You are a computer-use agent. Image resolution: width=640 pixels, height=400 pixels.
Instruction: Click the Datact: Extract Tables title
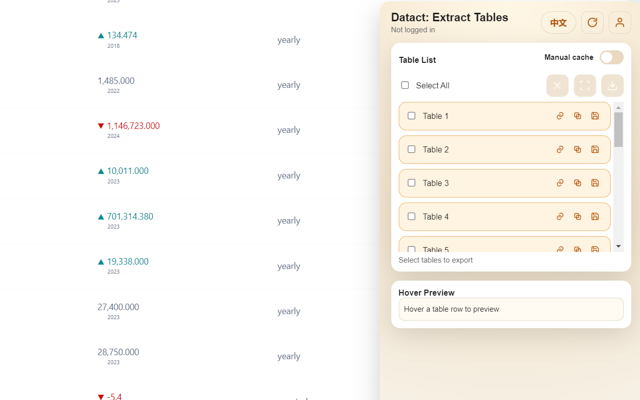(449, 17)
